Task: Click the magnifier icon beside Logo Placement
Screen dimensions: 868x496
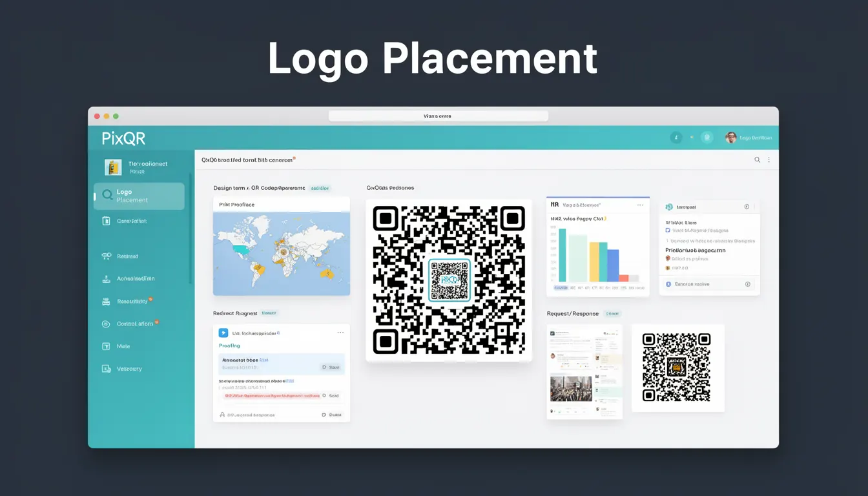Action: pyautogui.click(x=107, y=195)
